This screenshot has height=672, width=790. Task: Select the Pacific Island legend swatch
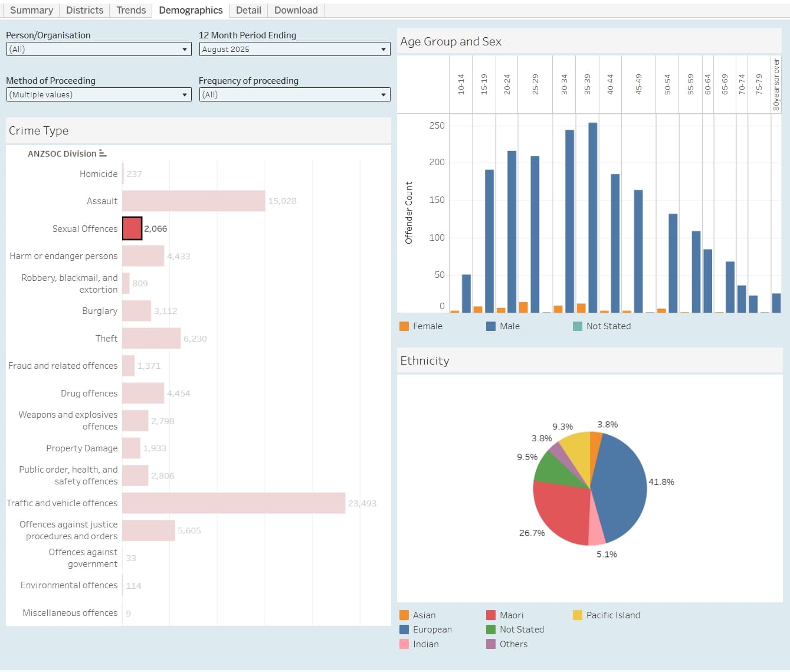(578, 615)
